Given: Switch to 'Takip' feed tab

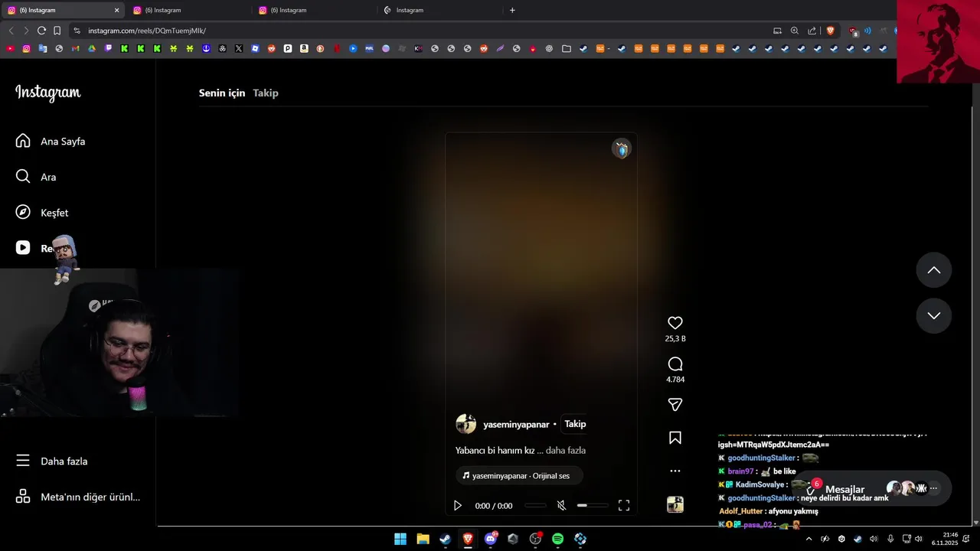Looking at the screenshot, I should pyautogui.click(x=266, y=93).
